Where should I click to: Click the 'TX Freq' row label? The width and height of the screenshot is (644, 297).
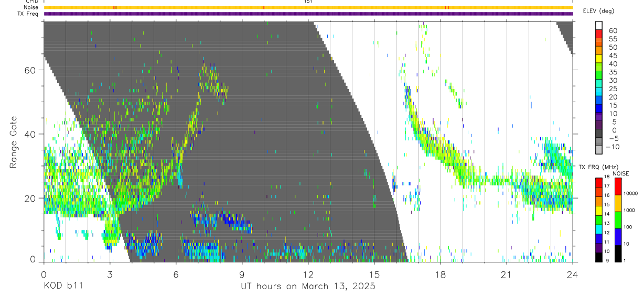[x=28, y=14]
